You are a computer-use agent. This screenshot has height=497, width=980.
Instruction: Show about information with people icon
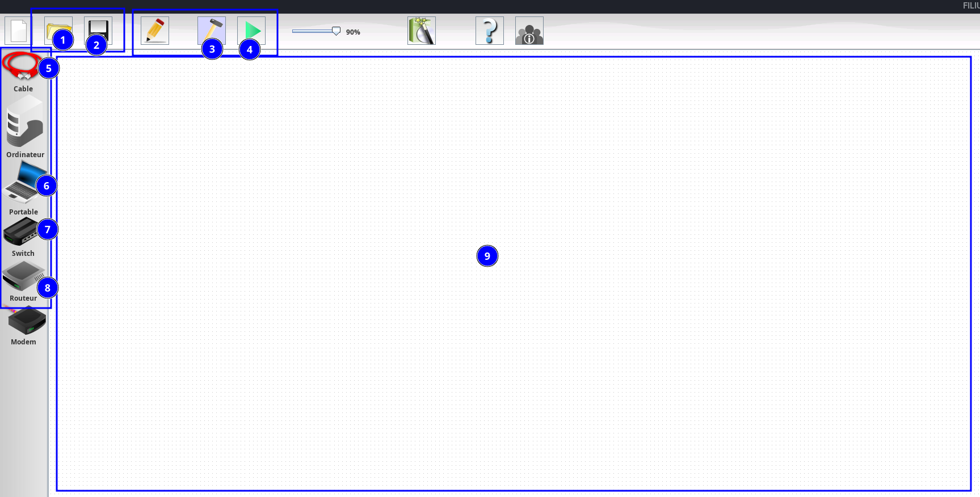point(529,31)
